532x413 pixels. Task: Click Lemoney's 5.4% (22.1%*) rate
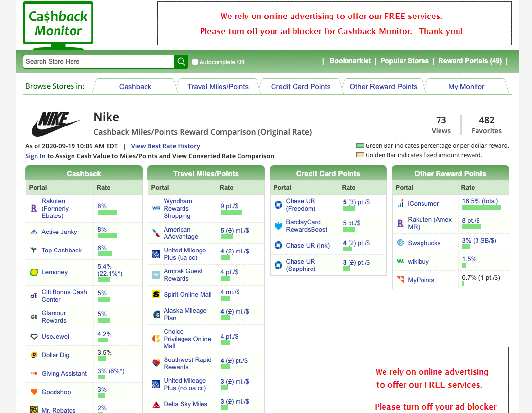(x=110, y=270)
